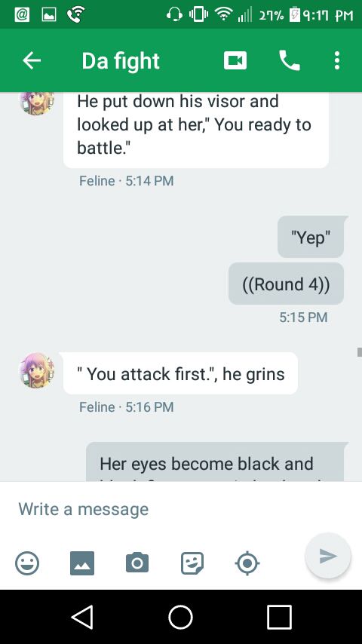362x644 pixels.
Task: Open the emoji picker
Action: [27, 563]
